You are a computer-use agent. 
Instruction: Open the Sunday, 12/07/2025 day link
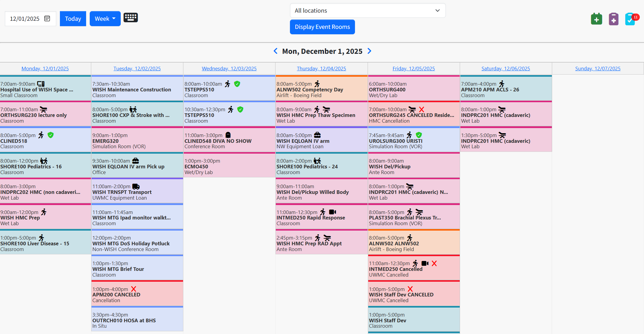pyautogui.click(x=598, y=69)
